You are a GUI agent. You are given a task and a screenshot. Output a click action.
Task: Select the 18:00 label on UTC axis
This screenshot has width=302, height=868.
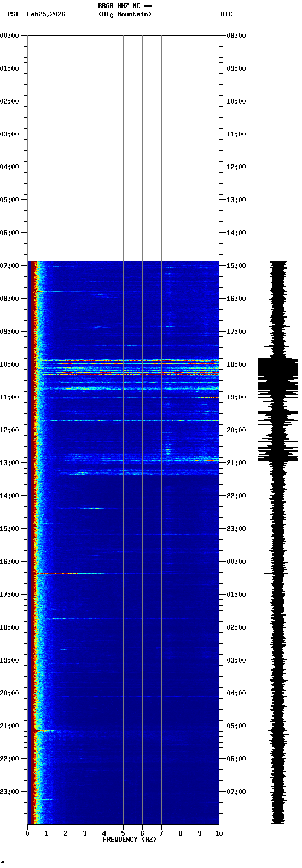[236, 364]
